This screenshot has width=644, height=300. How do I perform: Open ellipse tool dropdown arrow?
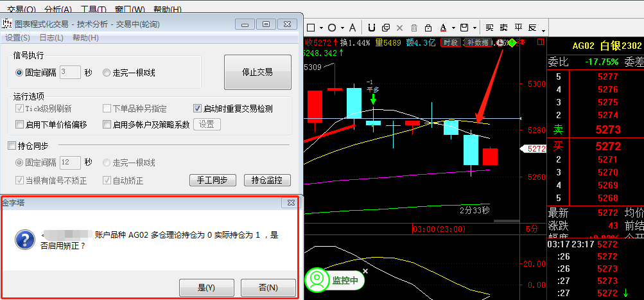click(x=342, y=28)
